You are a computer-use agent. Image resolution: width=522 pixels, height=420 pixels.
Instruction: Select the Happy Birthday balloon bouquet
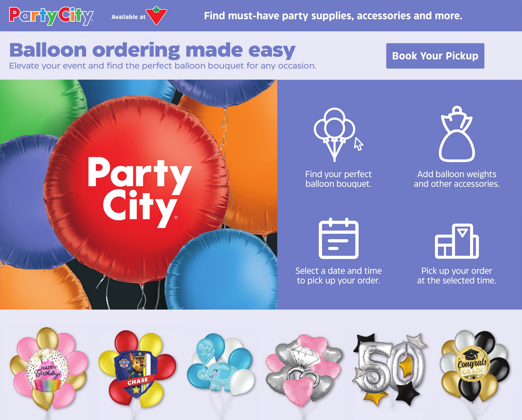tap(49, 369)
